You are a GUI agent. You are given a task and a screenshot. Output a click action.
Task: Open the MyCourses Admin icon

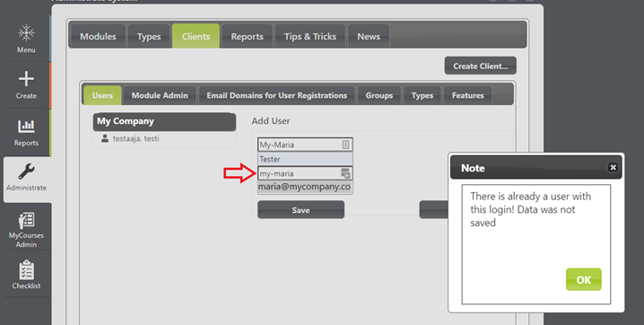click(x=26, y=221)
